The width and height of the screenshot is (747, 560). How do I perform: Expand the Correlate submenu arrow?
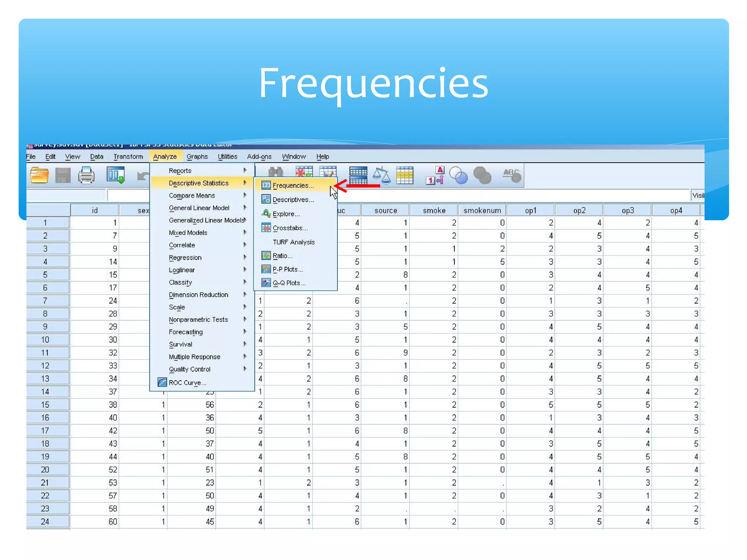(x=245, y=245)
